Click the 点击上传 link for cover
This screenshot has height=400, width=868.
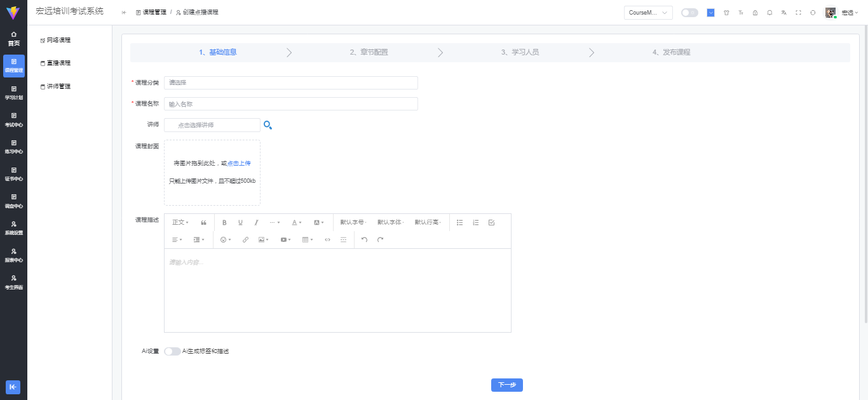(239, 163)
